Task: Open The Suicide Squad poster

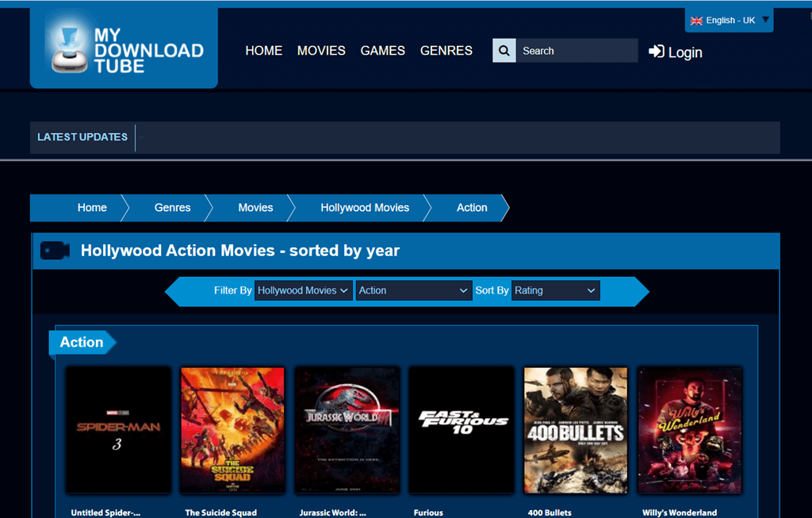Action: pyautogui.click(x=232, y=431)
